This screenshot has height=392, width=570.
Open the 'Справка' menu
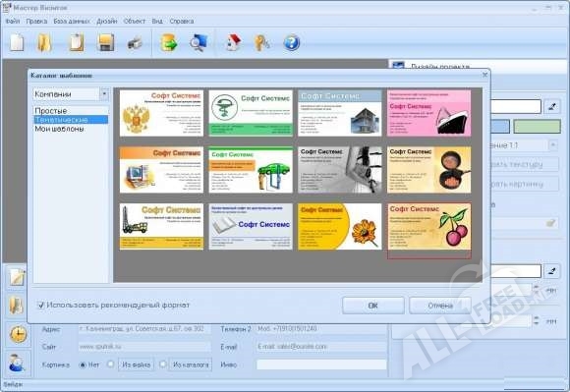pyautogui.click(x=182, y=21)
